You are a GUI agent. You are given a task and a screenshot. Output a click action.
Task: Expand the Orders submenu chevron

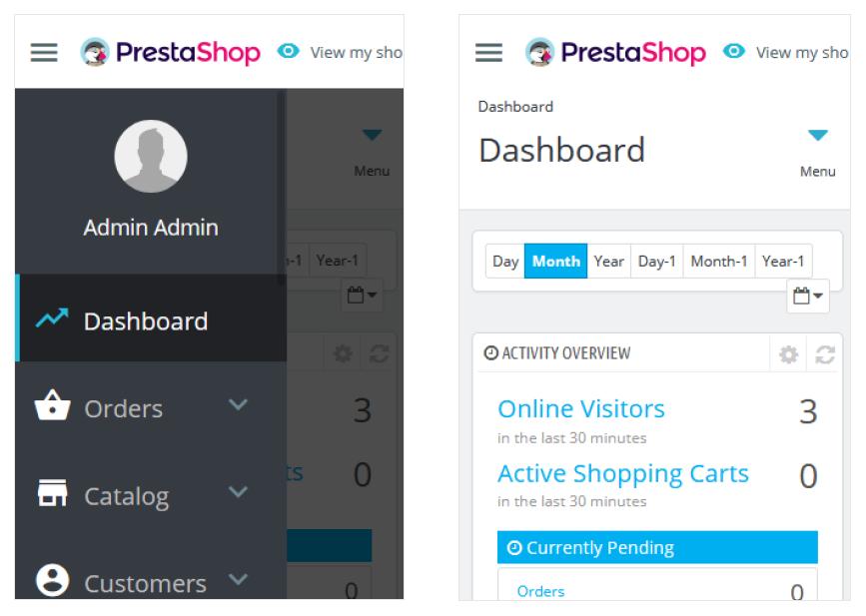(x=238, y=404)
